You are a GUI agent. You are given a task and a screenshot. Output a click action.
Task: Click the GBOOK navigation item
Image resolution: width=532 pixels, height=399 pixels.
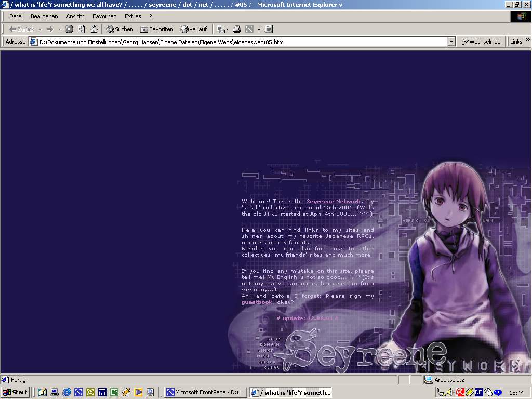pos(268,362)
